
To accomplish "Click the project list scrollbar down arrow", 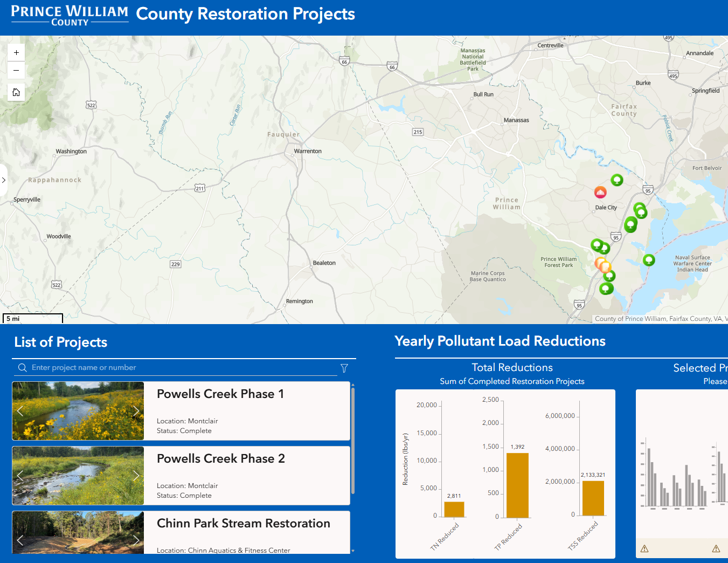I will (x=353, y=551).
